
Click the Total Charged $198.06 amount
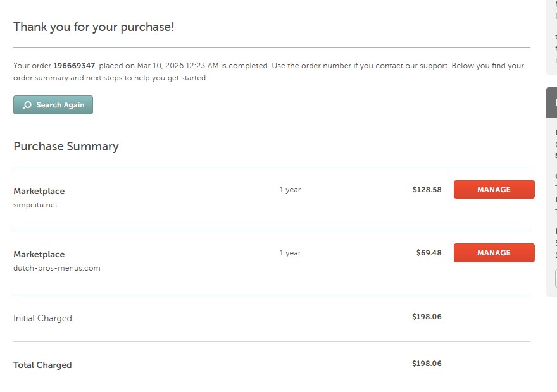pyautogui.click(x=427, y=364)
